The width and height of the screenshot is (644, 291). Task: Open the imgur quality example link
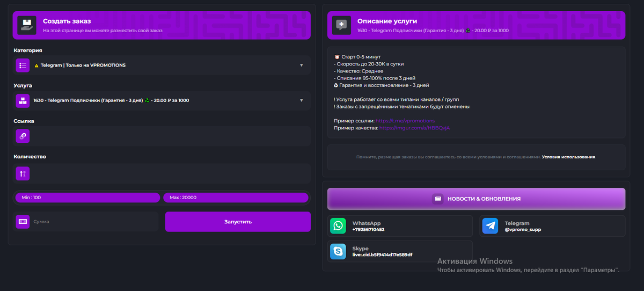coord(414,128)
